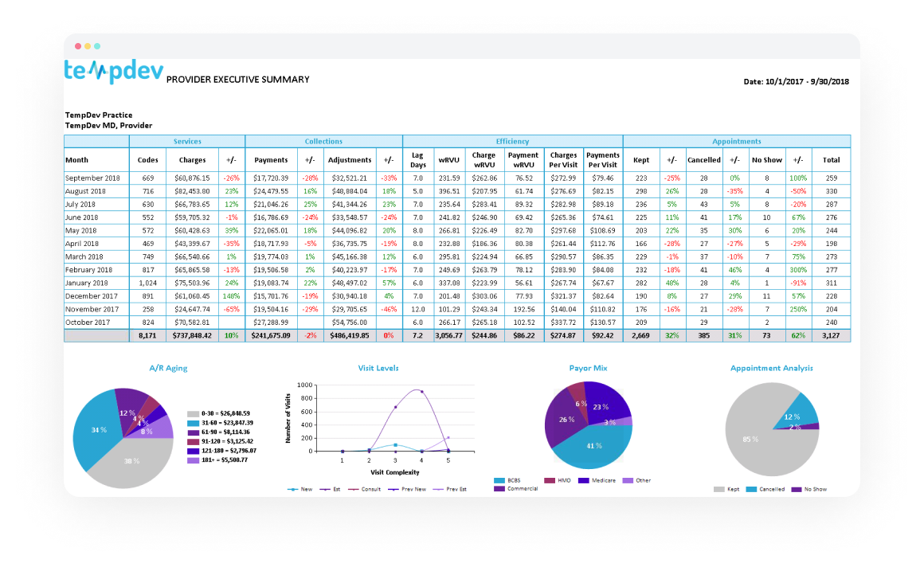Click the BCBS legend swatch under Payor Mix
Viewport: 924px width, 567px height.
498,480
